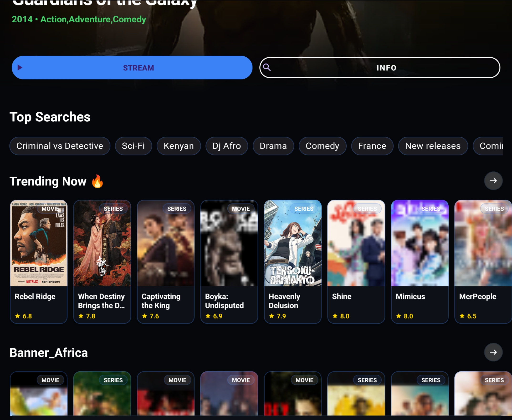Open the Captivating the King poster
This screenshot has height=420, width=512.
tap(166, 243)
